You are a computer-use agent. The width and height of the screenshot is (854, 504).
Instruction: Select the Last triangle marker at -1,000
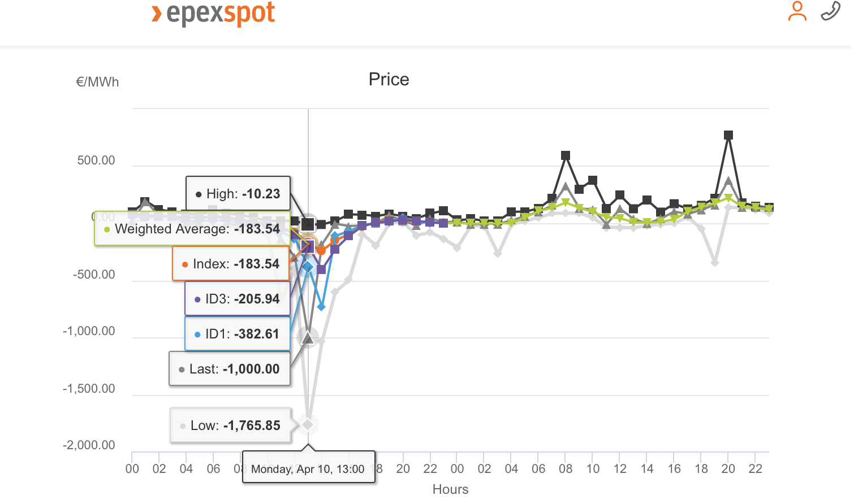pyautogui.click(x=308, y=338)
